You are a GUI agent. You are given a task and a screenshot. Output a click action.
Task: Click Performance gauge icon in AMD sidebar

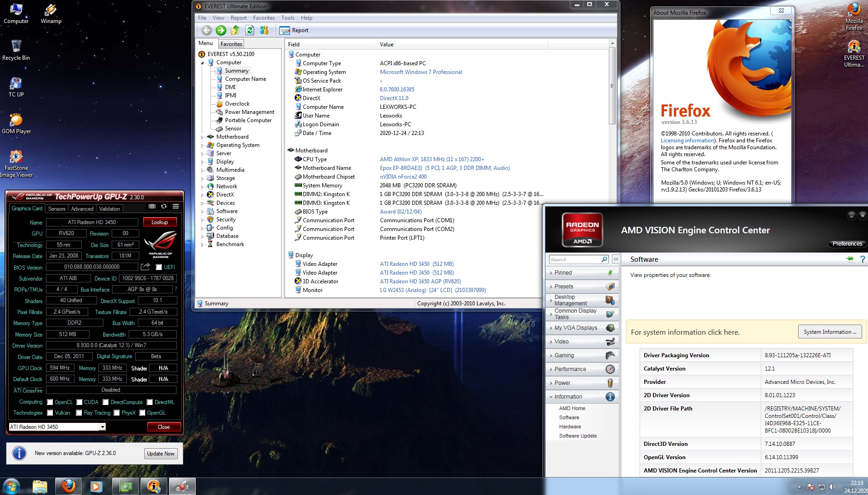(x=610, y=369)
